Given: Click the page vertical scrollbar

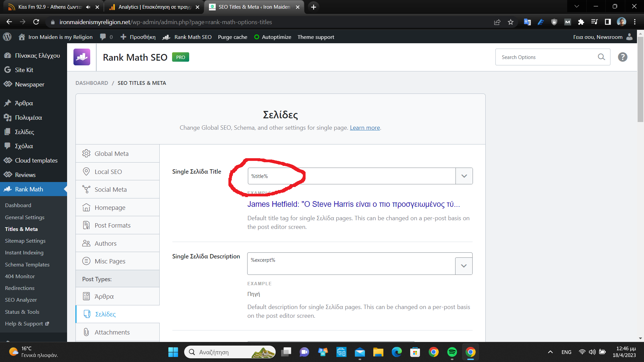Looking at the screenshot, I should pyautogui.click(x=640, y=80).
